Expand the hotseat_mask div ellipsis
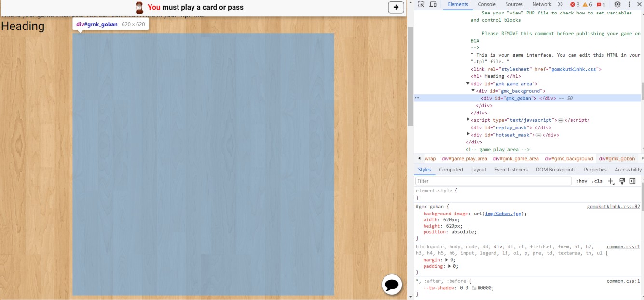644x300 pixels. click(x=538, y=135)
